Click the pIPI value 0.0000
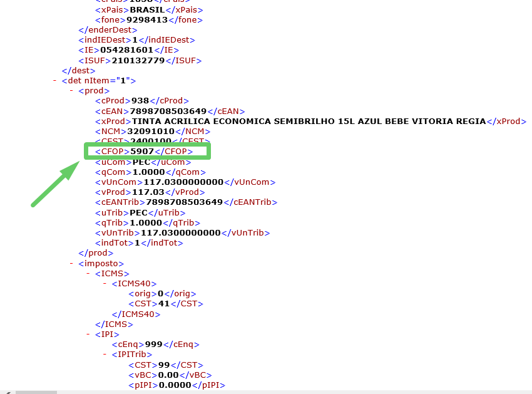The image size is (532, 394). pyautogui.click(x=175, y=385)
